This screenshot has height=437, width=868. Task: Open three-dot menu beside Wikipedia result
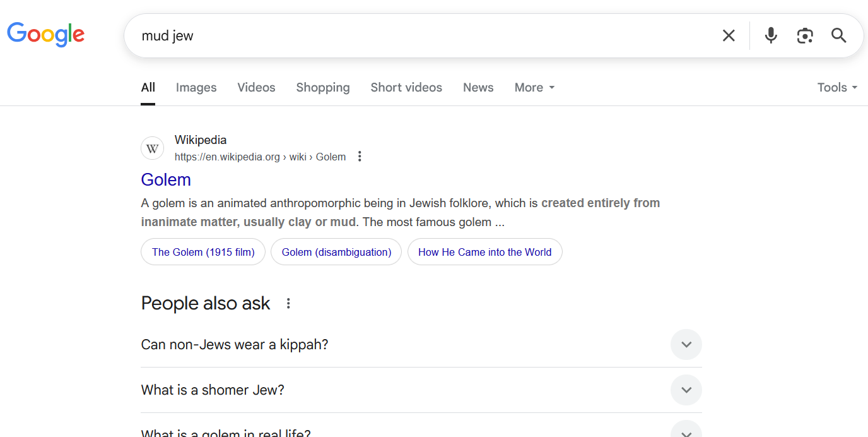360,157
